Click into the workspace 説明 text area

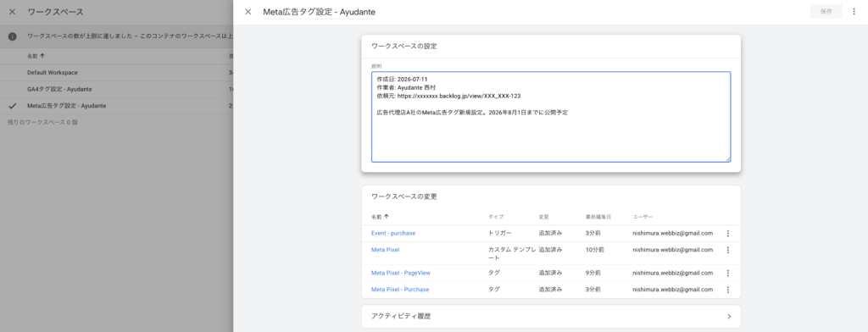(x=551, y=117)
